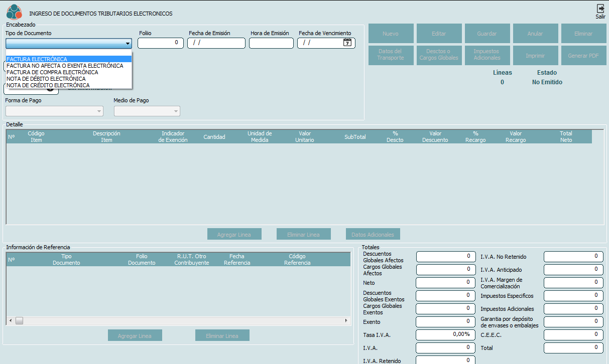Choose NOTA DE CRÉDITO ELECTRÓNICA option

tap(48, 85)
